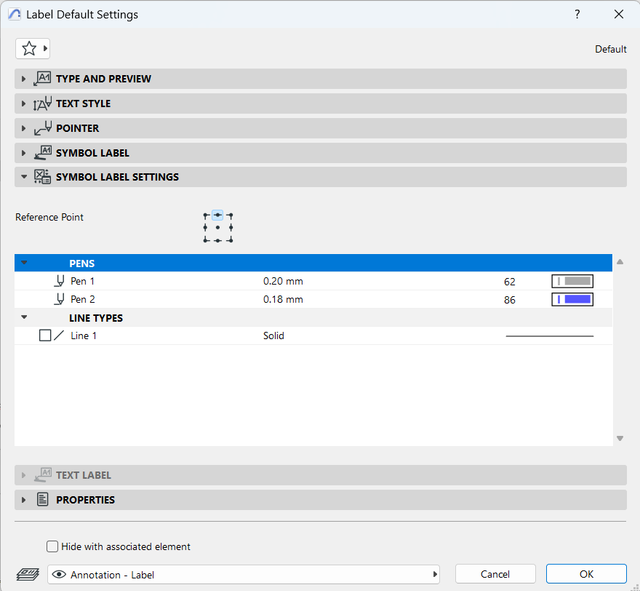Click the Properties panel icon
Screen dimensions: 640x591
42,499
